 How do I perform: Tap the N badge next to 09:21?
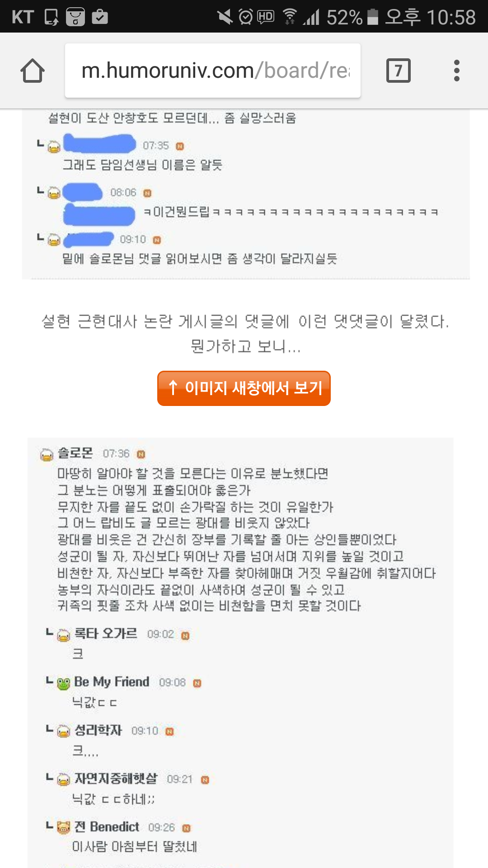pyautogui.click(x=205, y=780)
